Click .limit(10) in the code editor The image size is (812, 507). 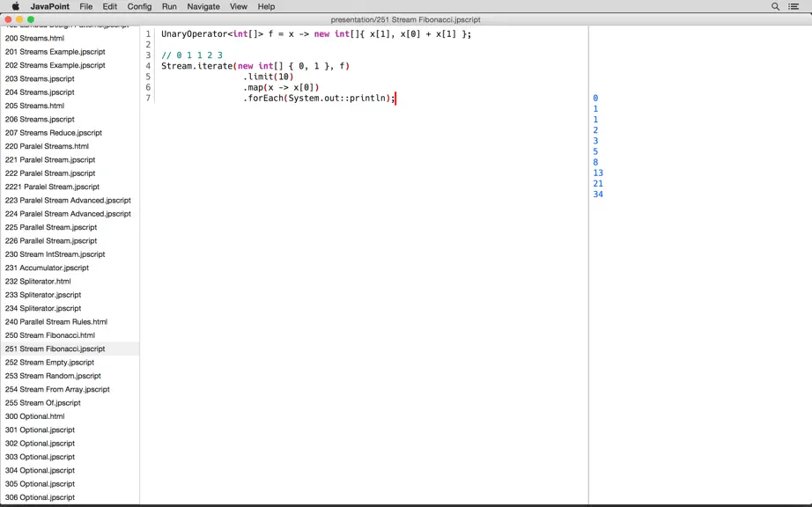(269, 77)
